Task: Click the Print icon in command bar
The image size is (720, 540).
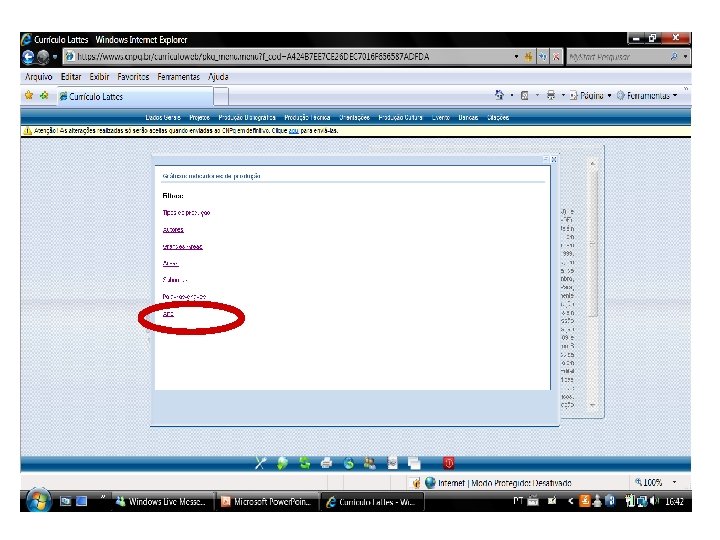Action: pyautogui.click(x=551, y=96)
